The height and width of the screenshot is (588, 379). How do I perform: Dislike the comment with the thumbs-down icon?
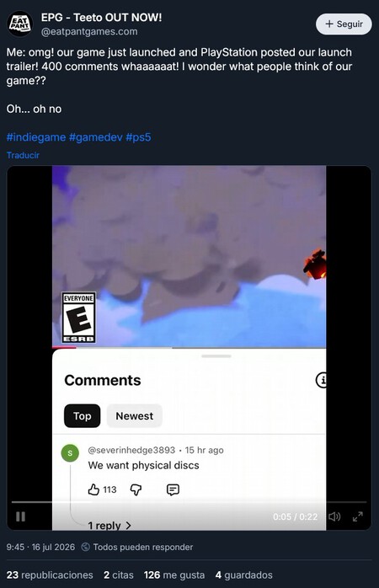coord(136,489)
